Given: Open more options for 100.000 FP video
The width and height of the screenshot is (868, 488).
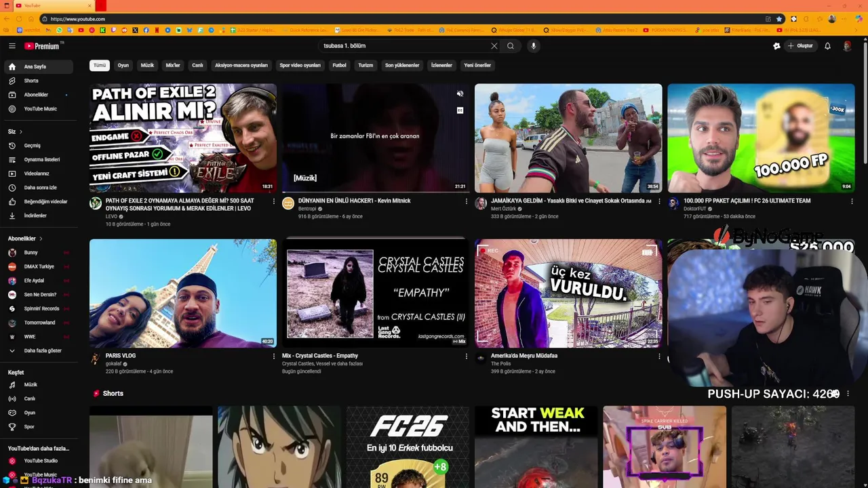Looking at the screenshot, I should tap(852, 201).
